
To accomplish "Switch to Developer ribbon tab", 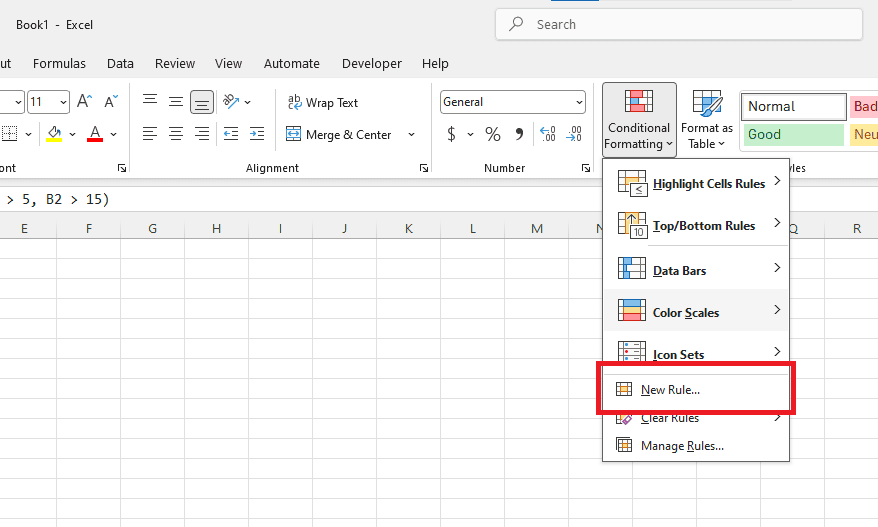I will [372, 64].
